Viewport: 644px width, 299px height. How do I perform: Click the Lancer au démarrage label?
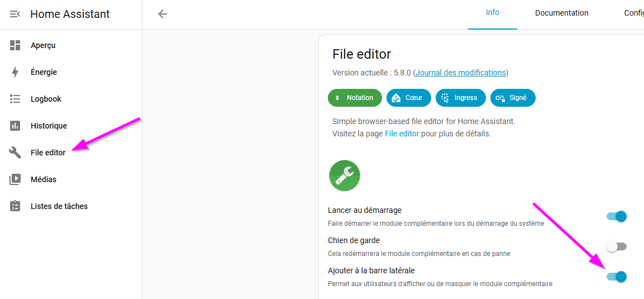click(x=365, y=210)
